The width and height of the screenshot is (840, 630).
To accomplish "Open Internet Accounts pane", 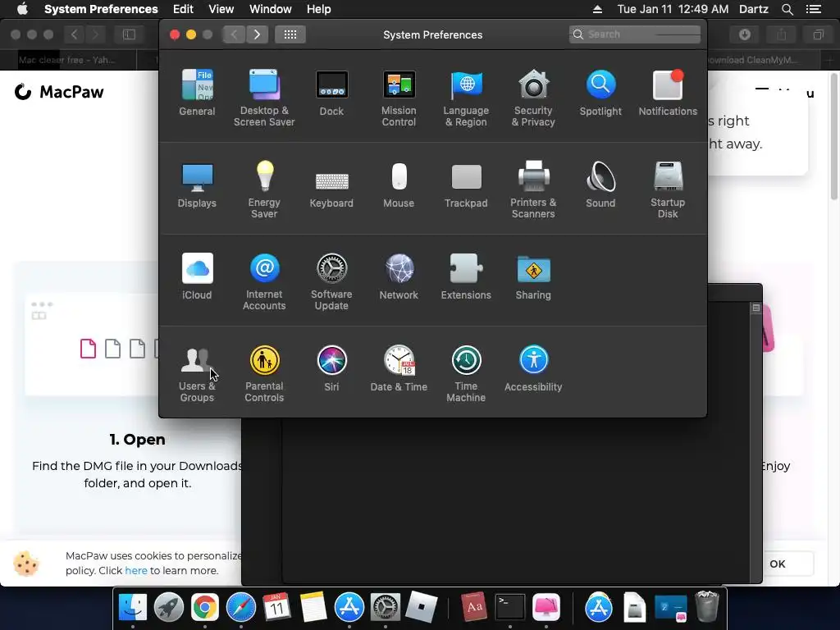I will 264,282.
